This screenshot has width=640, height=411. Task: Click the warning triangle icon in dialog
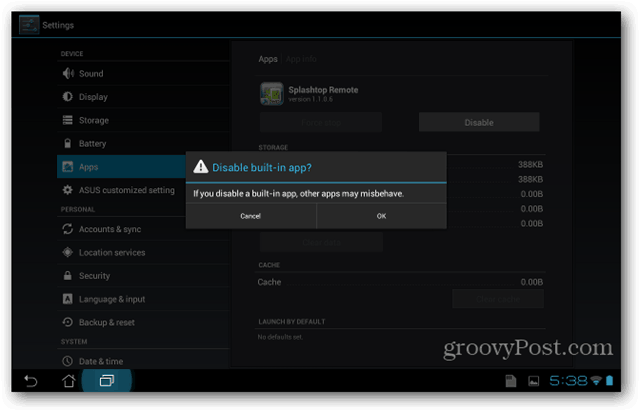tap(200, 167)
